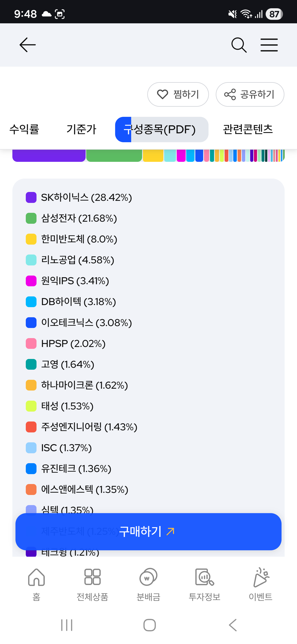Switch to the 기준가 tab

tap(81, 129)
